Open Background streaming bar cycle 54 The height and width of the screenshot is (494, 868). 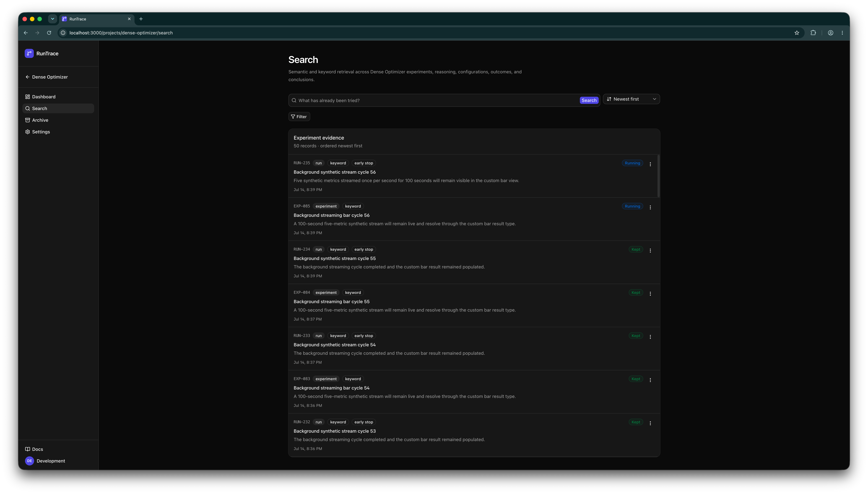(x=331, y=388)
